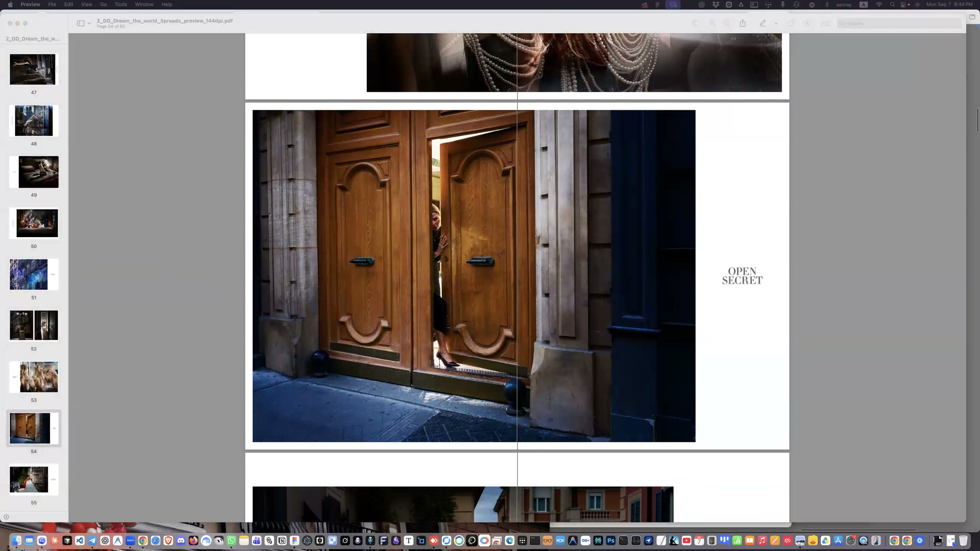Open Figma from the Dock
Viewport: 980px width, 551px height.
click(294, 540)
